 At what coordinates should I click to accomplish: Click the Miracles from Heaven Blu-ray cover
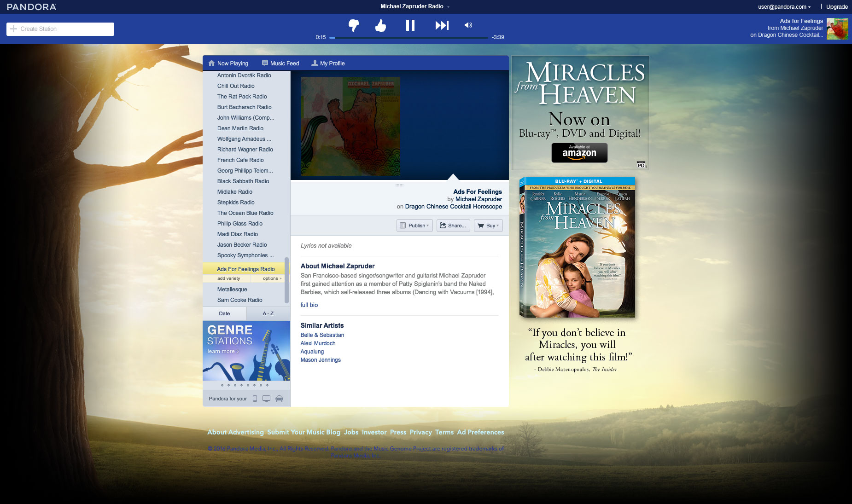point(577,247)
